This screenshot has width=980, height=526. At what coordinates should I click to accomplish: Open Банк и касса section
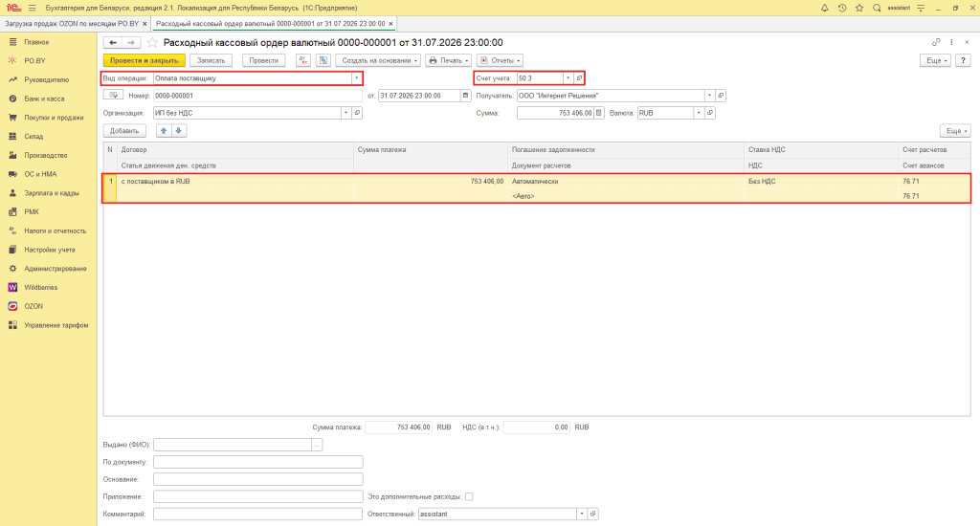pos(44,99)
